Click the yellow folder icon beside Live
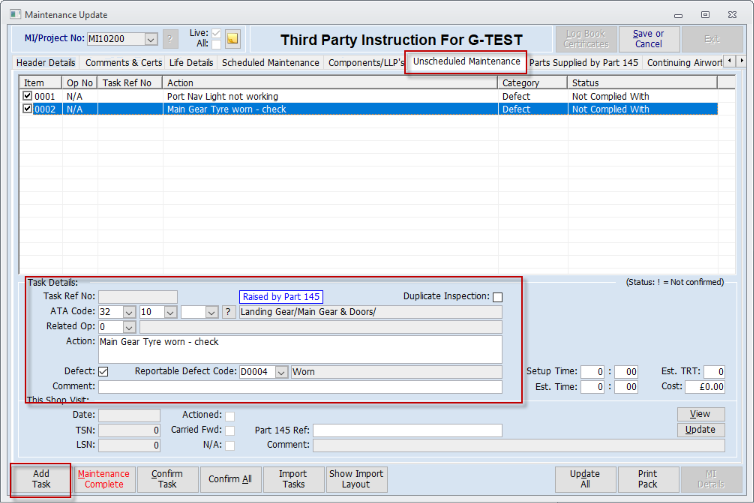Viewport: 754px width, 503px height. (x=232, y=39)
